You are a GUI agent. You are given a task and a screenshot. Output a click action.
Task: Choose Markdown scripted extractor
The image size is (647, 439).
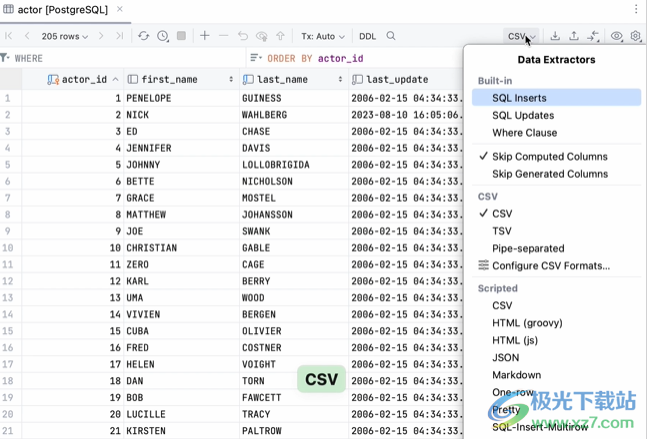556,375
